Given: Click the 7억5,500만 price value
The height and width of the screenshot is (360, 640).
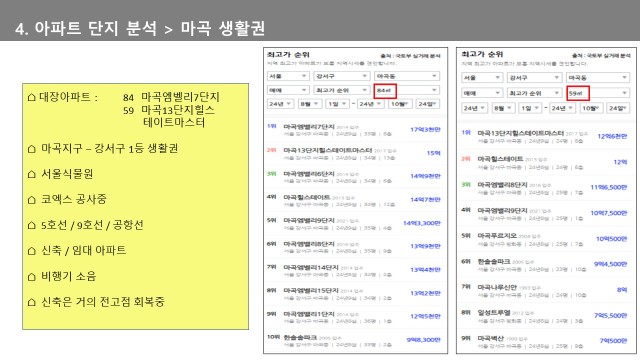Looking at the screenshot, I should [x=610, y=316].
